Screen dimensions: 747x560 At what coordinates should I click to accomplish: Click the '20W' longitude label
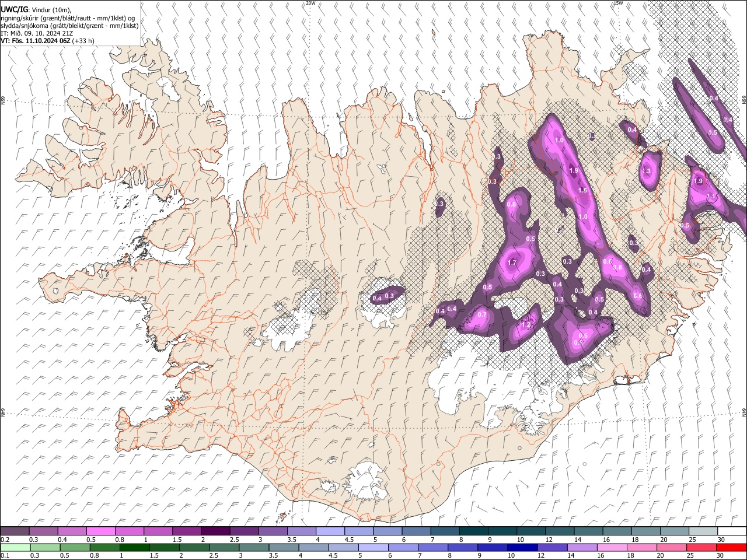pyautogui.click(x=310, y=3)
